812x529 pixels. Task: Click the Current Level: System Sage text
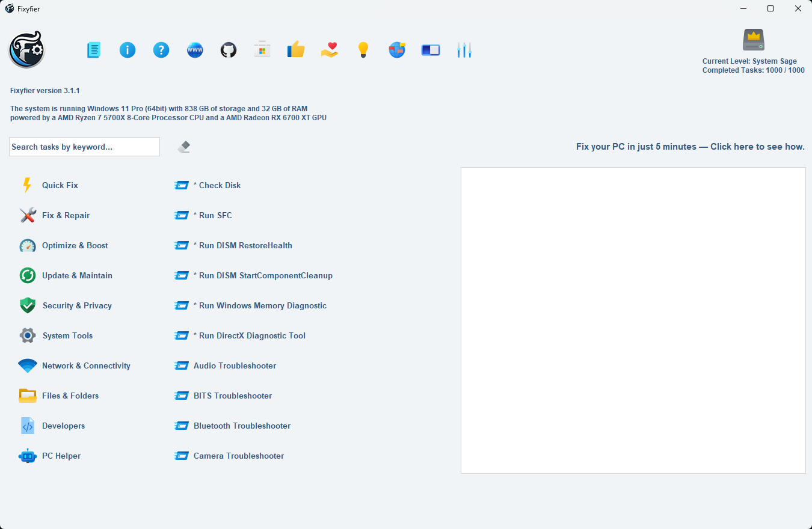point(749,61)
